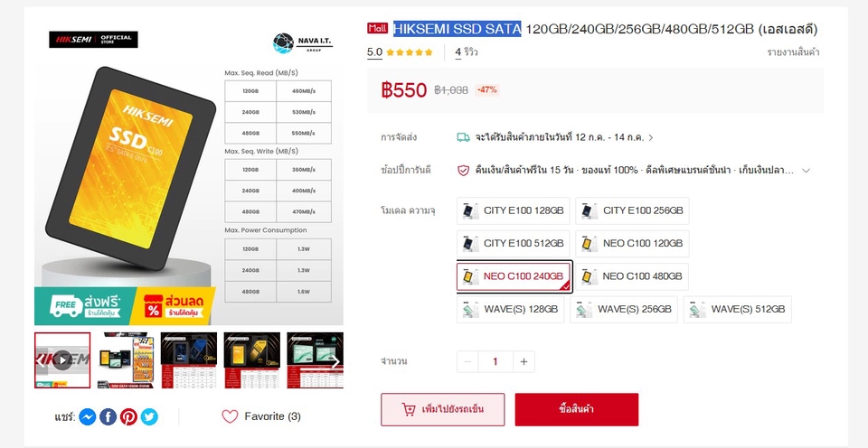Open the 4 reviews link
Viewport: 868px width, 448px height.
click(x=467, y=52)
